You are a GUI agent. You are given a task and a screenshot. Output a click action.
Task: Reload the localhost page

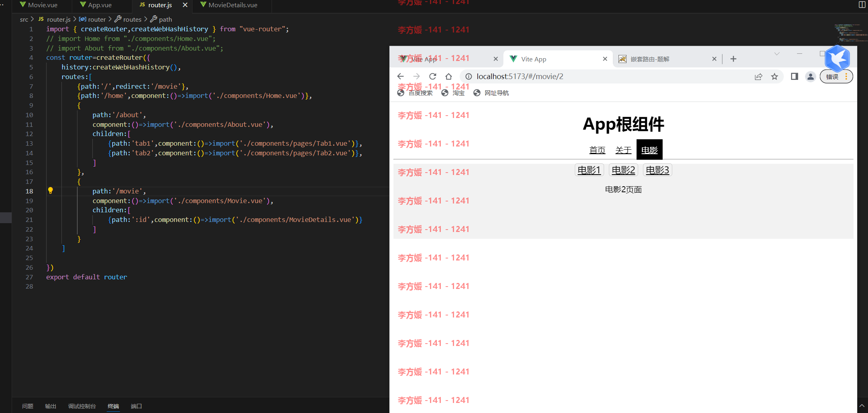click(432, 76)
